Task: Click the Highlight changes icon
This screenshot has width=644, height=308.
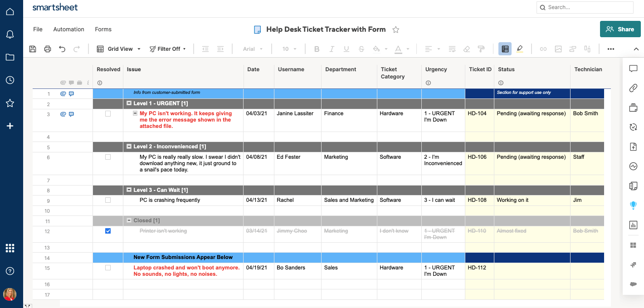Action: [520, 49]
